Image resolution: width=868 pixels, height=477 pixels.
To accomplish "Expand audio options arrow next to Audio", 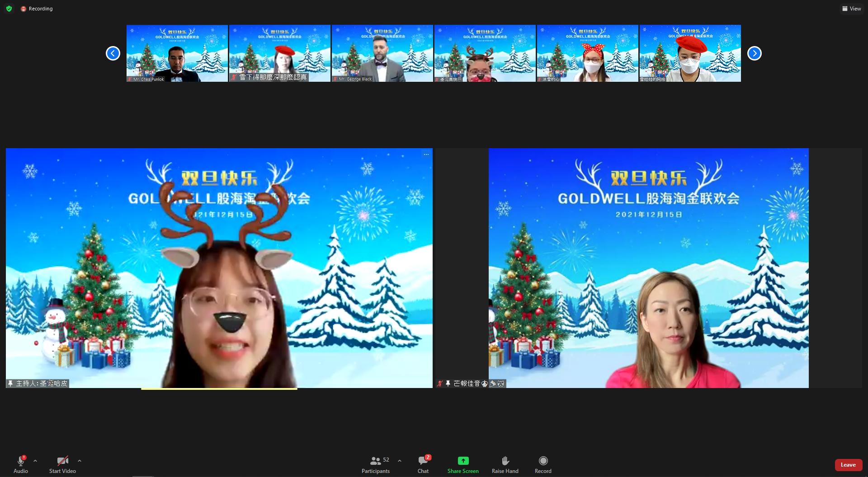I will (35, 461).
